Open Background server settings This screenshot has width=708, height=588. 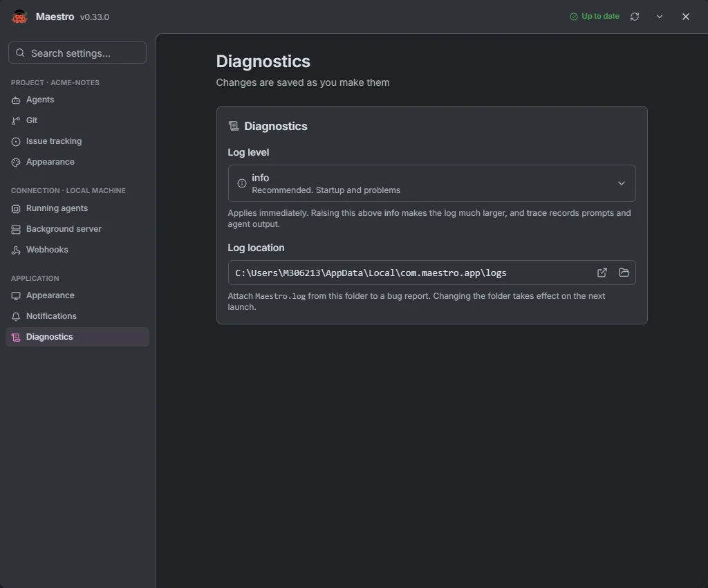77,229
